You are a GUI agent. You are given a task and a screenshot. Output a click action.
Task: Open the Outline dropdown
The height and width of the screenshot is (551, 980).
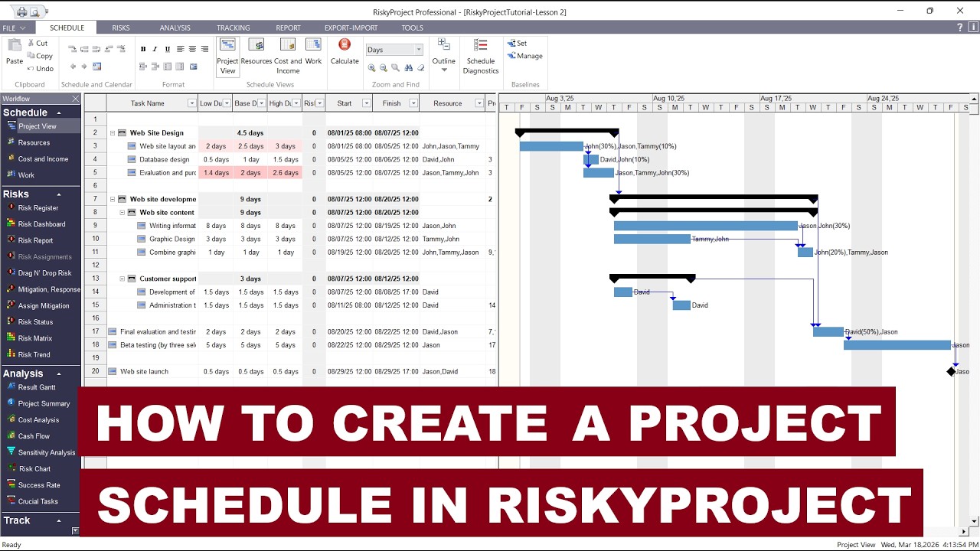coord(444,56)
